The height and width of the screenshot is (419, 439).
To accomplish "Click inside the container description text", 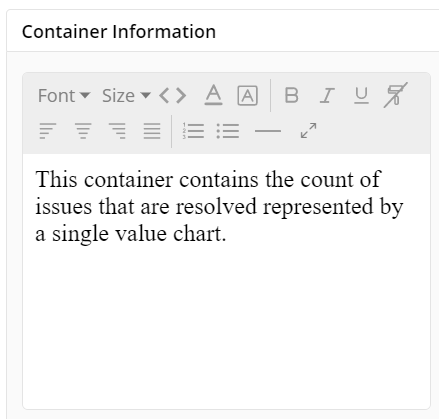I will click(x=219, y=206).
